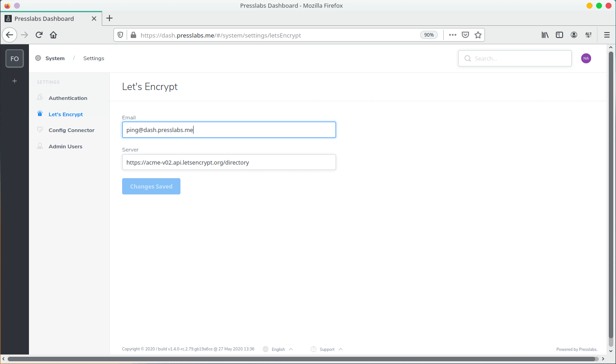Focus the Search field

point(515,58)
